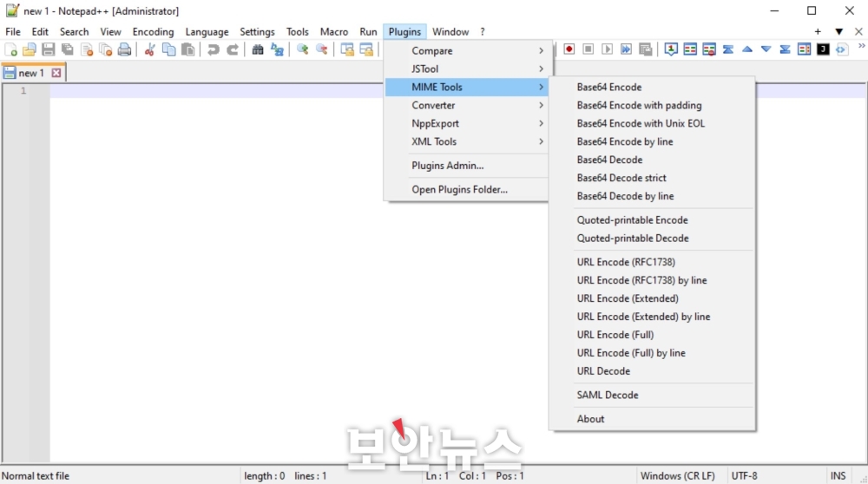Click the Cut scissors icon
The height and width of the screenshot is (484, 868).
tap(149, 49)
